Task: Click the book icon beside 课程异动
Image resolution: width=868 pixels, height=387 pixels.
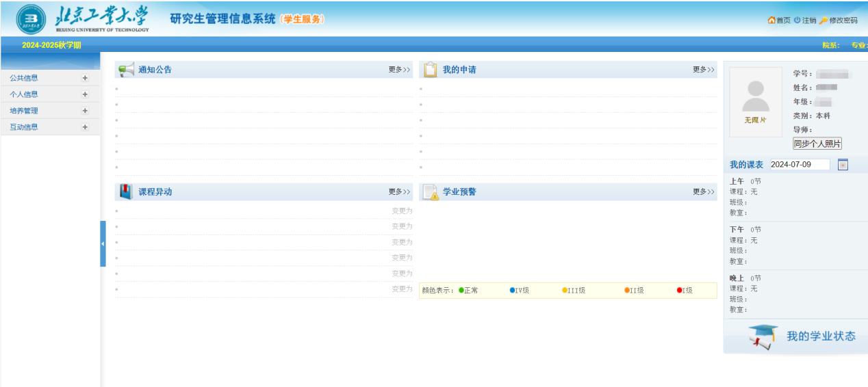Action: tap(126, 192)
